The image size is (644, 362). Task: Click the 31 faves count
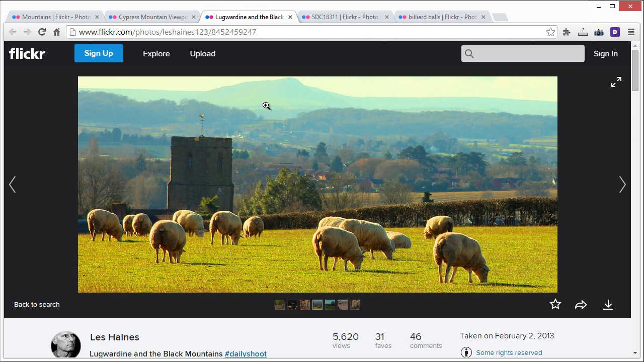[383, 340]
